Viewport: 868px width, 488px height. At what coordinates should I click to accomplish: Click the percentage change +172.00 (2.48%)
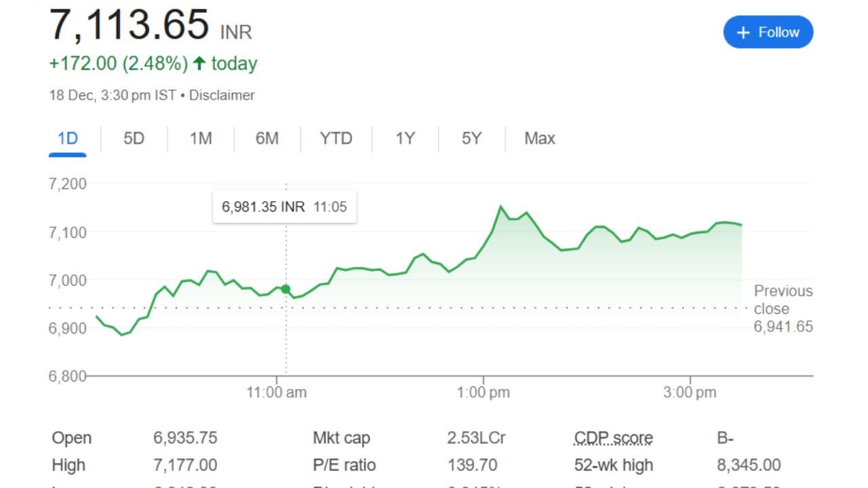tap(119, 63)
